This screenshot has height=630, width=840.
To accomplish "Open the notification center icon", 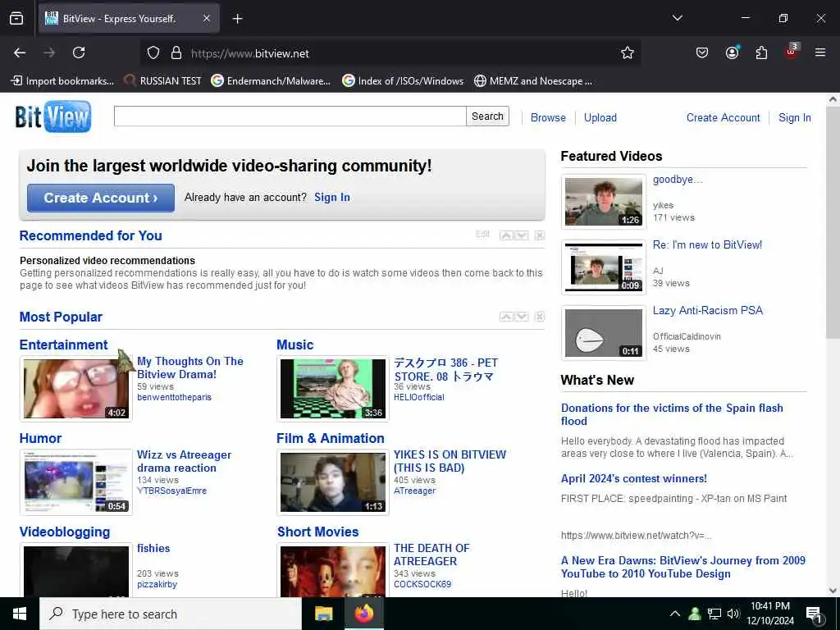I will click(x=814, y=614).
